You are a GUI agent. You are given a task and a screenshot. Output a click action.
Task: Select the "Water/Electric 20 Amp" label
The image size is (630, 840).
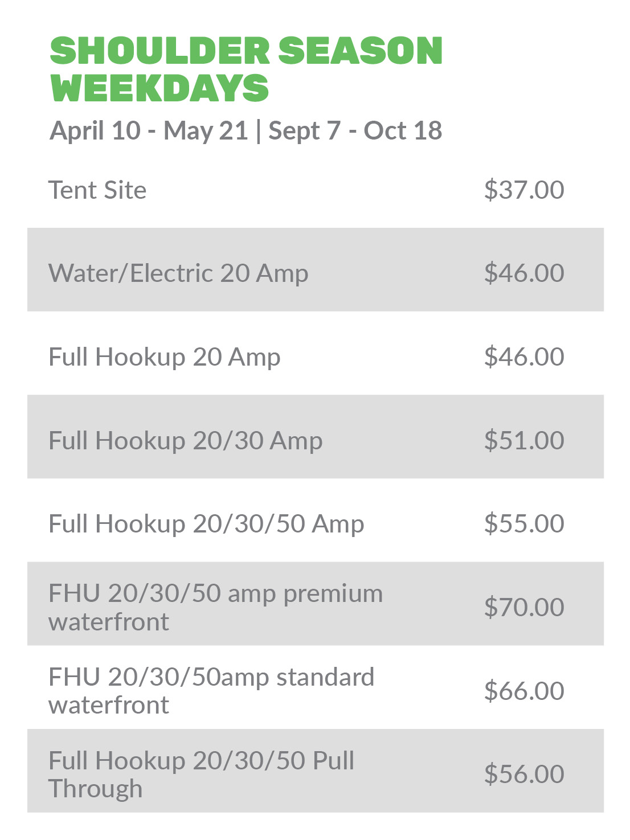(178, 273)
